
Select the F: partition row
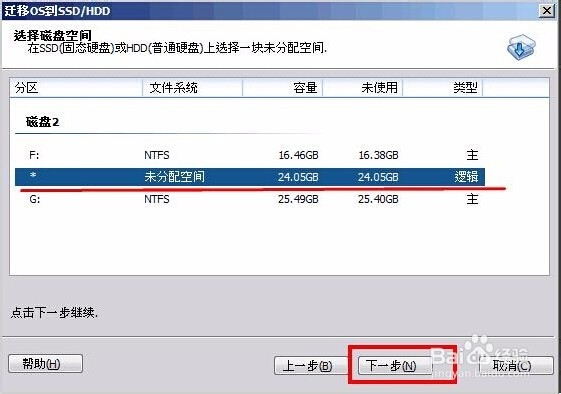click(250, 155)
